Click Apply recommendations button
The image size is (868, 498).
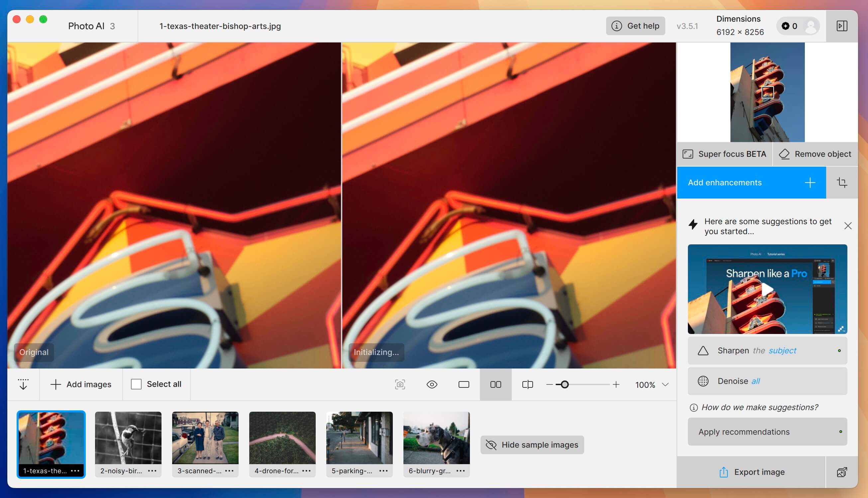[x=767, y=432]
